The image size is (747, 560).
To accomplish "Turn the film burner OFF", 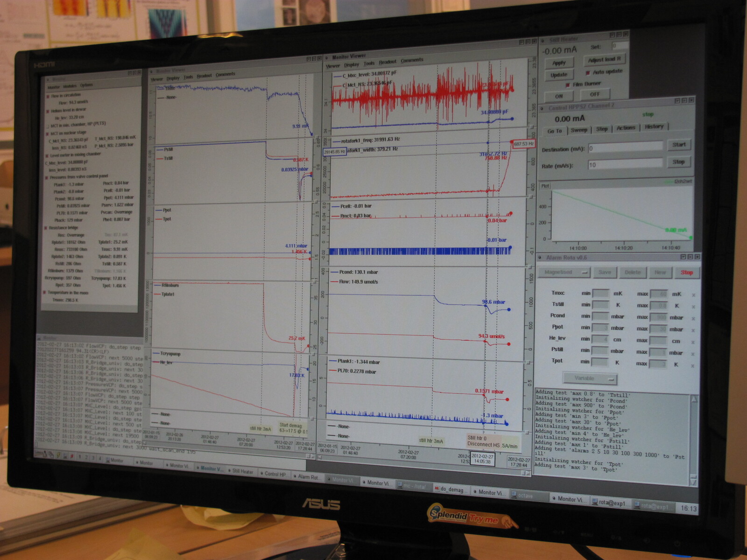I will (594, 94).
